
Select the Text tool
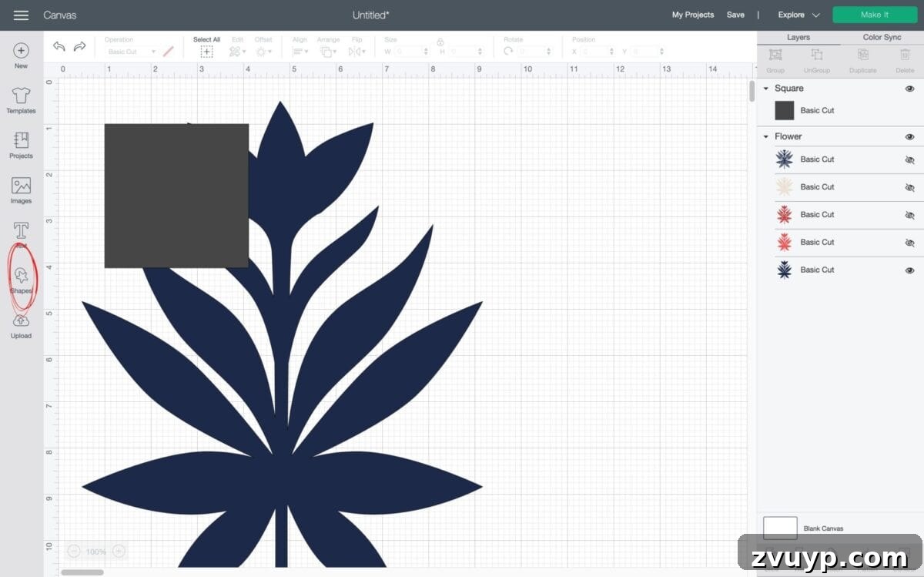(21, 233)
